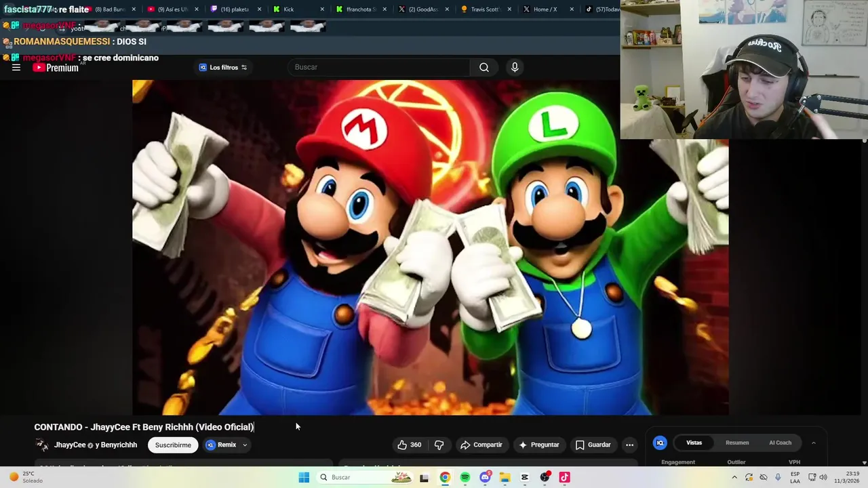Viewport: 868px width, 488px height.
Task: Like the video with thumbs up 360
Action: [410, 445]
